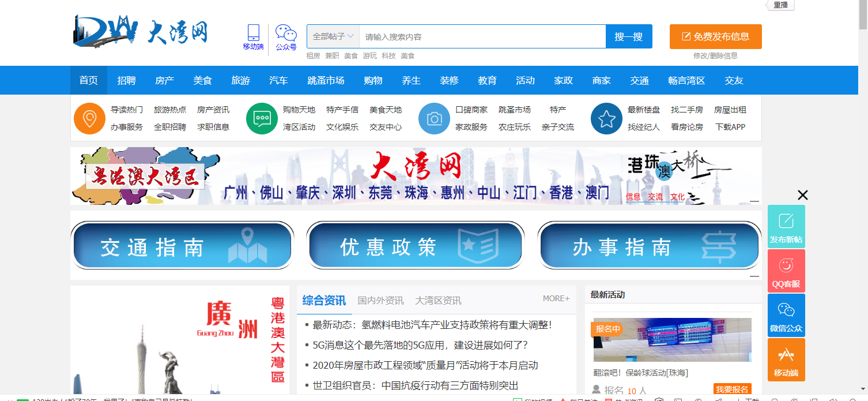Click the dark blue star icon
Screen dimensions: 868x401
[606, 118]
